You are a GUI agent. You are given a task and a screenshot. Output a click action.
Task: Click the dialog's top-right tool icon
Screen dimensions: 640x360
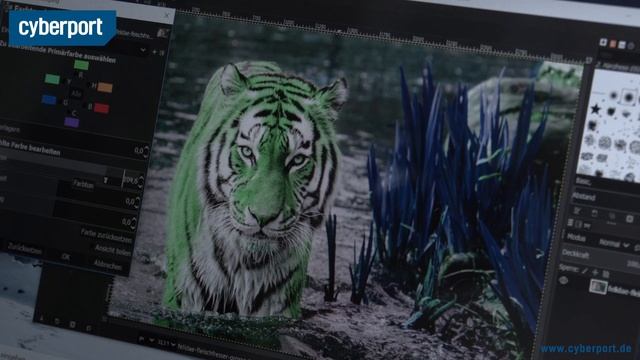(x=163, y=33)
